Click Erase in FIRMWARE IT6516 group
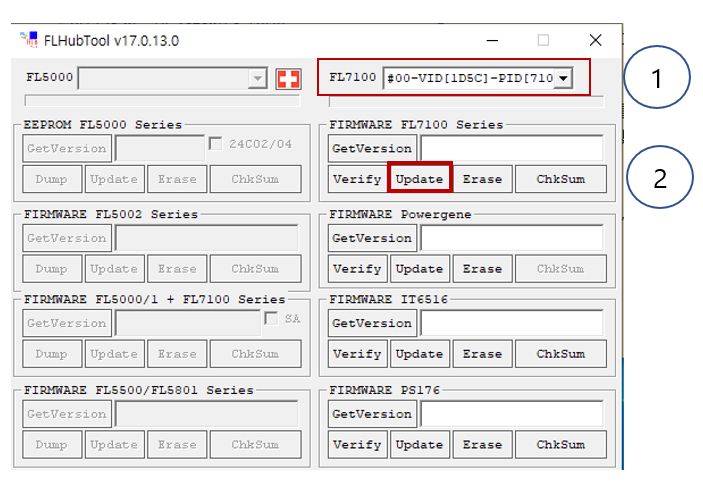Viewport: 703px width, 487px height. [482, 354]
